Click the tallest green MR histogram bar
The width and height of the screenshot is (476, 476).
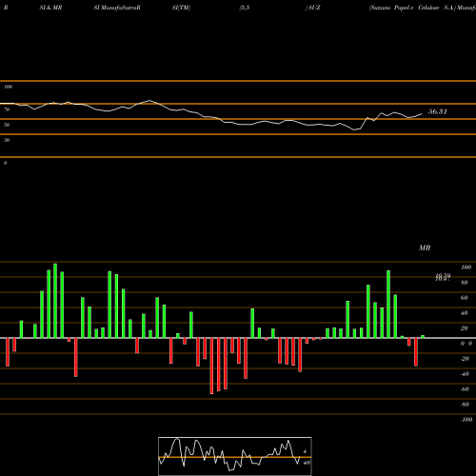pos(55,301)
